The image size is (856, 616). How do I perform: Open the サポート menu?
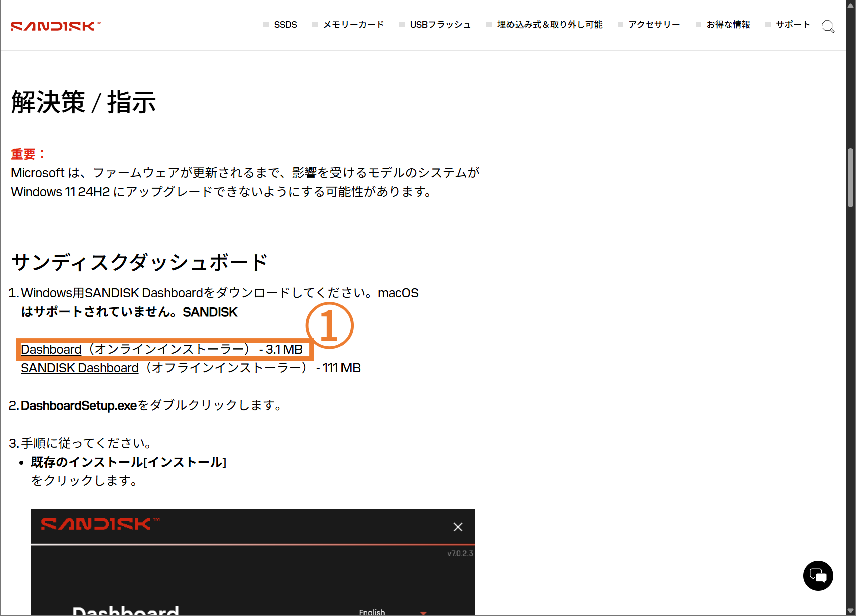(792, 25)
